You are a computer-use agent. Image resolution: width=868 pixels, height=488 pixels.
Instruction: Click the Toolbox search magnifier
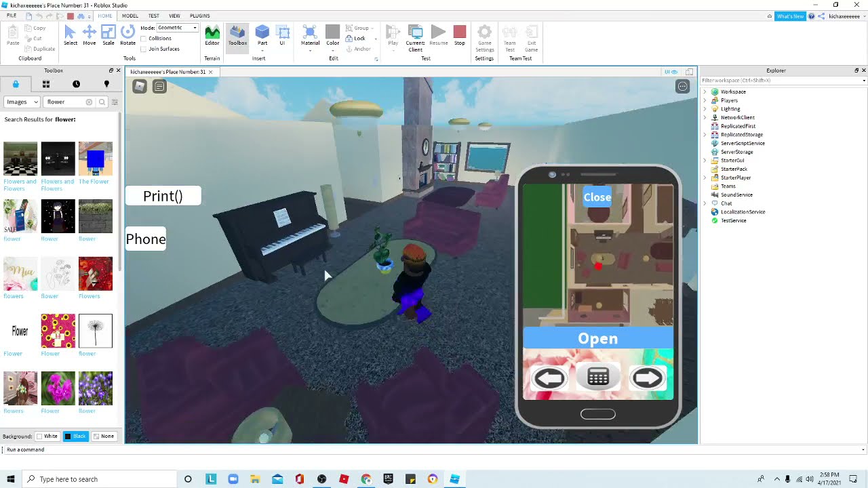(x=102, y=102)
